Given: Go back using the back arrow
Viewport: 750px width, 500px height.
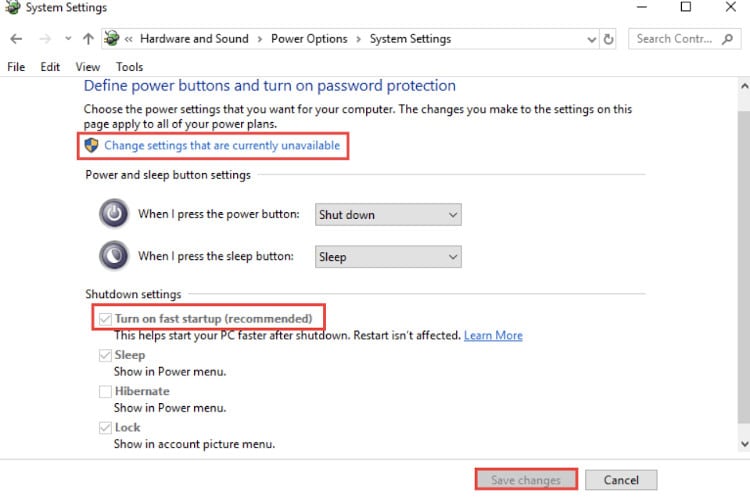Looking at the screenshot, I should click(x=16, y=39).
